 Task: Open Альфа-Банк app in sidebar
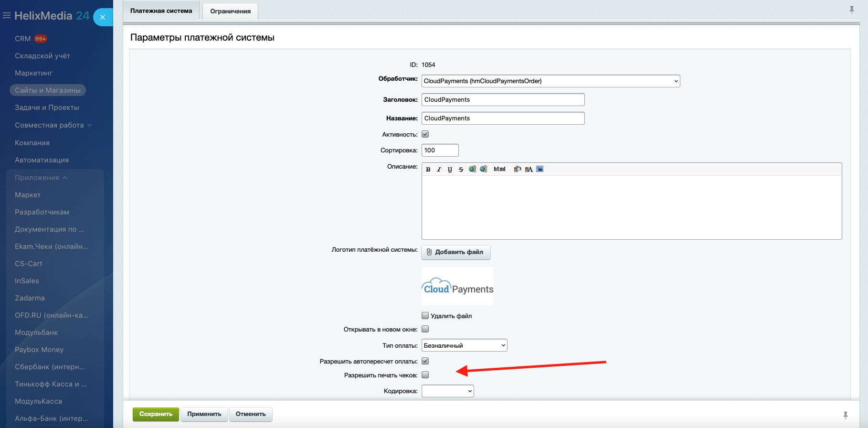pyautogui.click(x=52, y=418)
